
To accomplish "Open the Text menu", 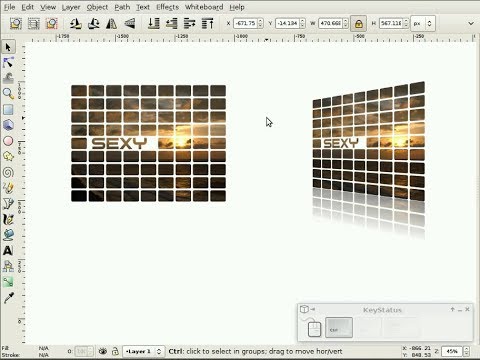I will 143,7.
